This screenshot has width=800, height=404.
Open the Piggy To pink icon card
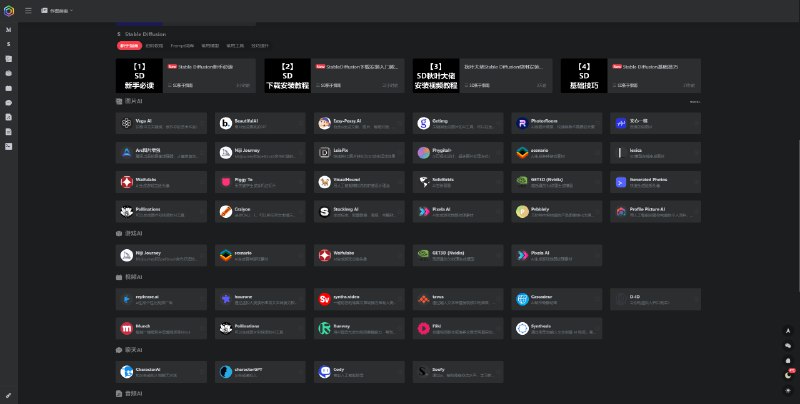pyautogui.click(x=260, y=182)
